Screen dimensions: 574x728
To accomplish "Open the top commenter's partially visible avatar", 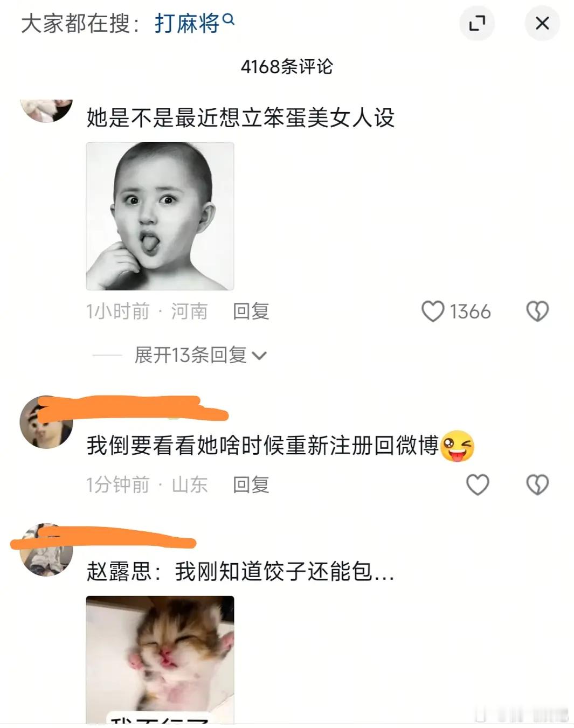I will (x=46, y=110).
